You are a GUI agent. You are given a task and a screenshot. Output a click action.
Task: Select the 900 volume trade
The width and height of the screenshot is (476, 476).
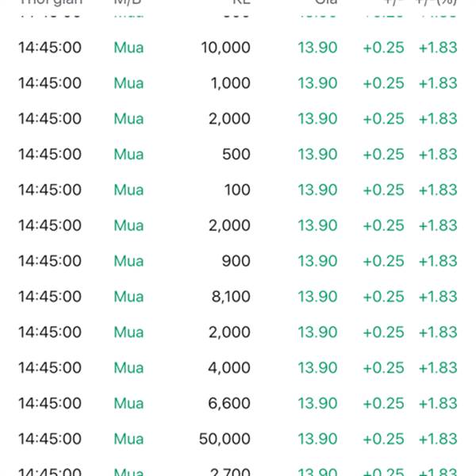click(238, 261)
